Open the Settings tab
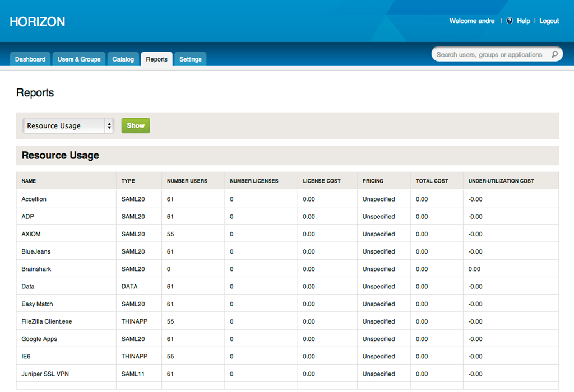The image size is (574, 392). 191,59
